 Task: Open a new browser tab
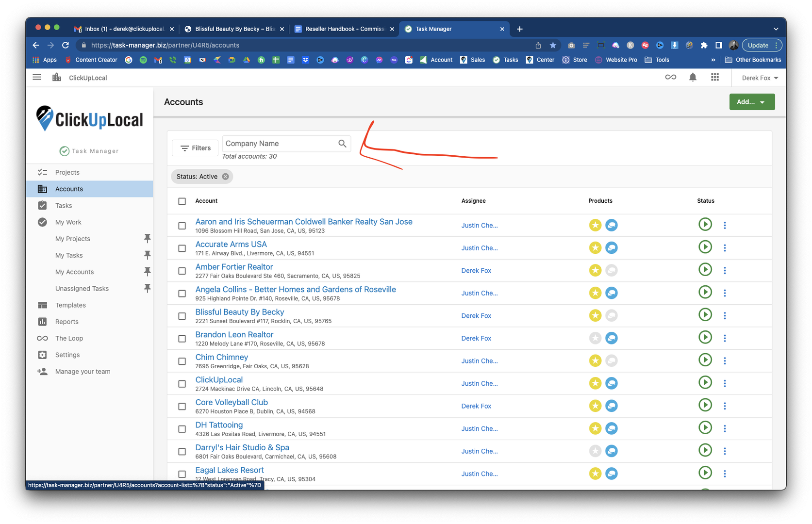pos(520,29)
